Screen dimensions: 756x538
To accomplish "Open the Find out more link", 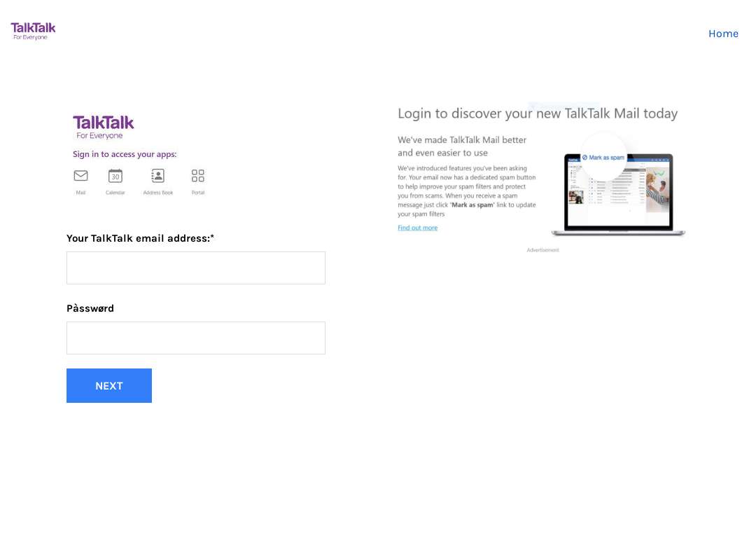I will [417, 228].
